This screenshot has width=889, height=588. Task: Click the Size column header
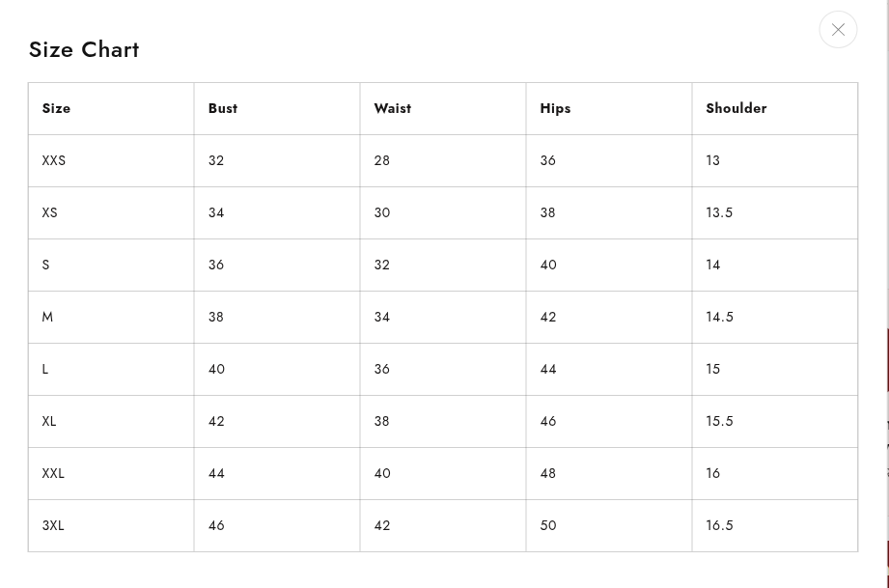click(56, 108)
